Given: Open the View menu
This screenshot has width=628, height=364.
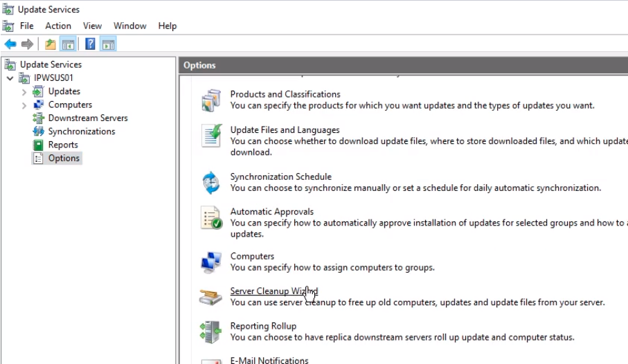Looking at the screenshot, I should point(92,26).
